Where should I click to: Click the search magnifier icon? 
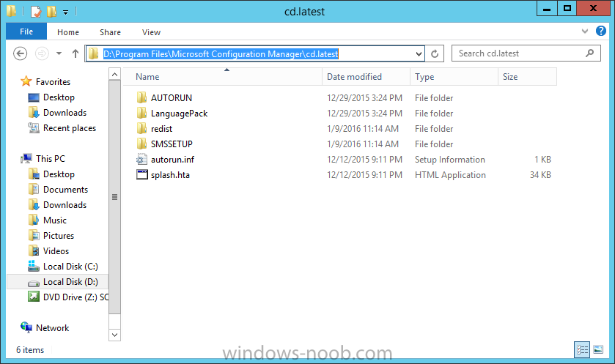589,53
